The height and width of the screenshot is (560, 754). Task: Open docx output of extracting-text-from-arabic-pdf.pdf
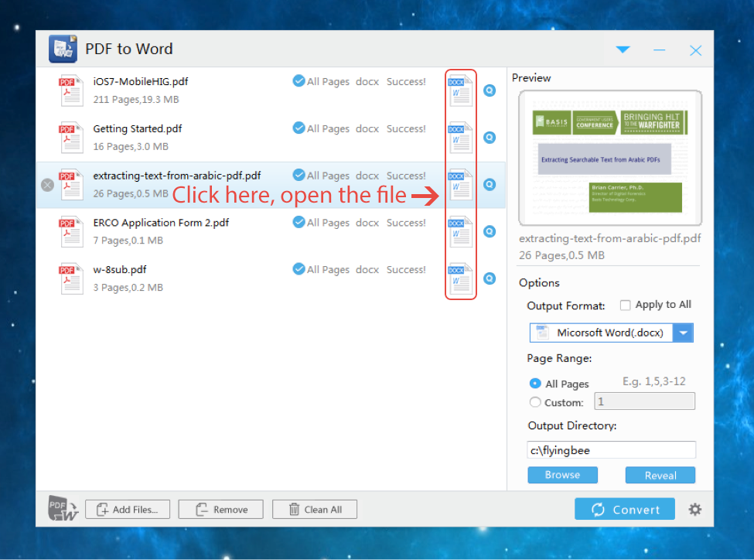pyautogui.click(x=460, y=185)
